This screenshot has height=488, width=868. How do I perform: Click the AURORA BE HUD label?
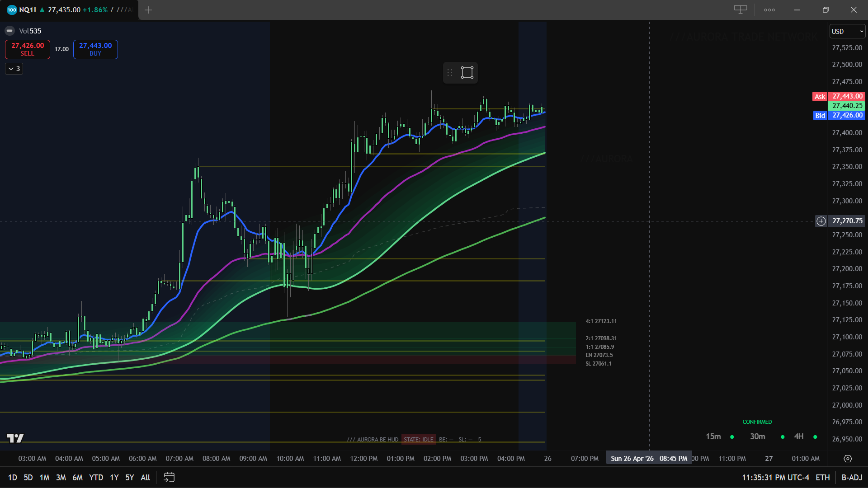pyautogui.click(x=373, y=439)
